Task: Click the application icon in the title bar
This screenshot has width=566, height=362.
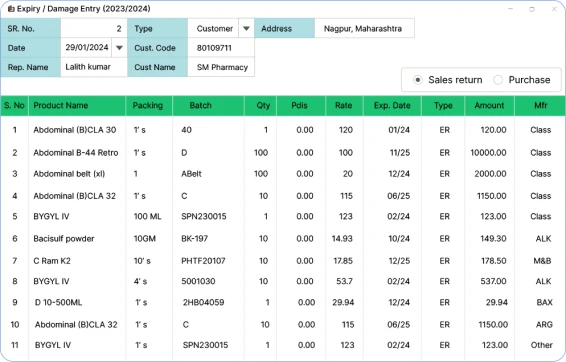Action: 11,9
